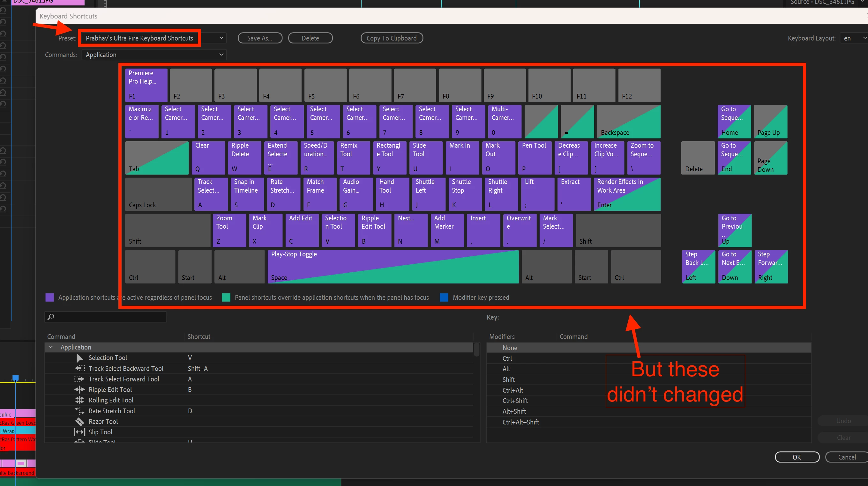The image size is (868, 486).
Task: Select the Ctrl+Shift modifier row
Action: pyautogui.click(x=515, y=401)
